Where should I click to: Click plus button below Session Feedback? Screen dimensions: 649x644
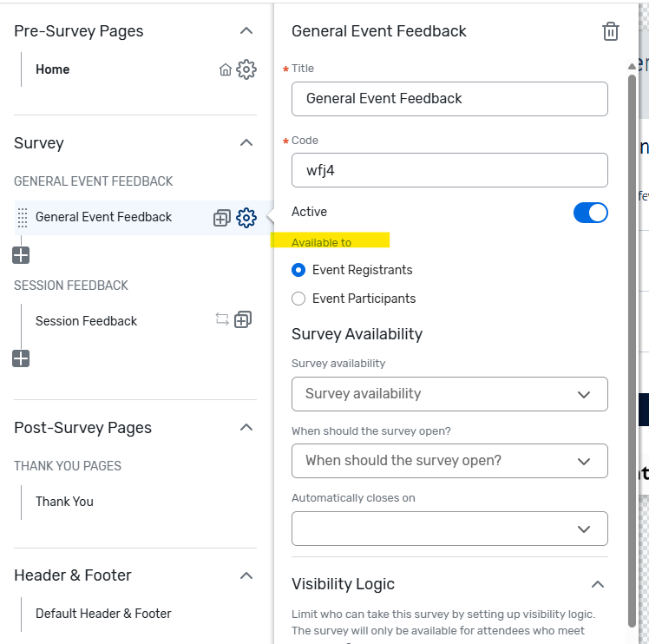[x=21, y=358]
